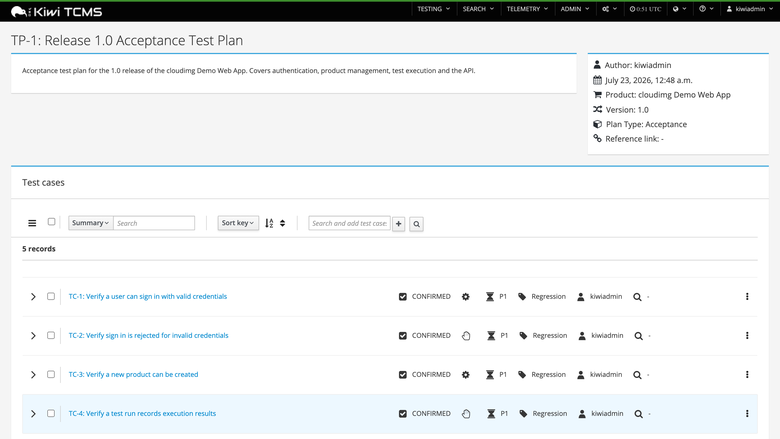Viewport: 780px width, 439px height.
Task: Click the calendar icon beside the plan date
Action: (597, 80)
